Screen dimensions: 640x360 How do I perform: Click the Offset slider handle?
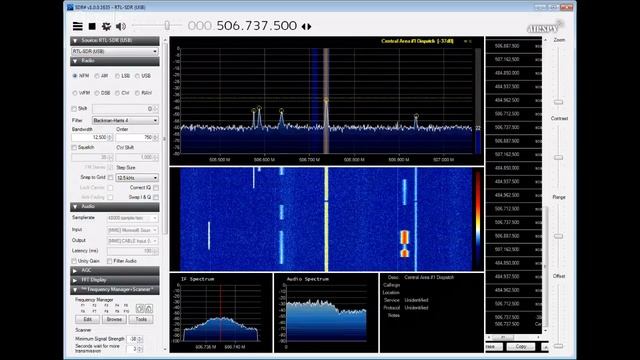point(558,346)
